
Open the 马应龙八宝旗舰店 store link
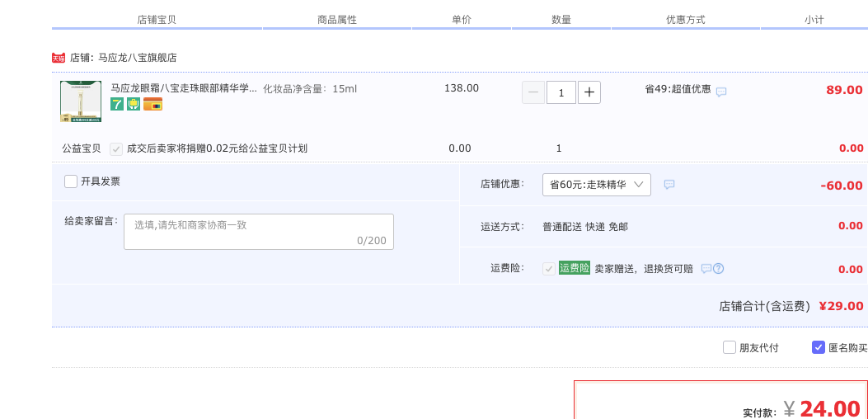[x=138, y=58]
